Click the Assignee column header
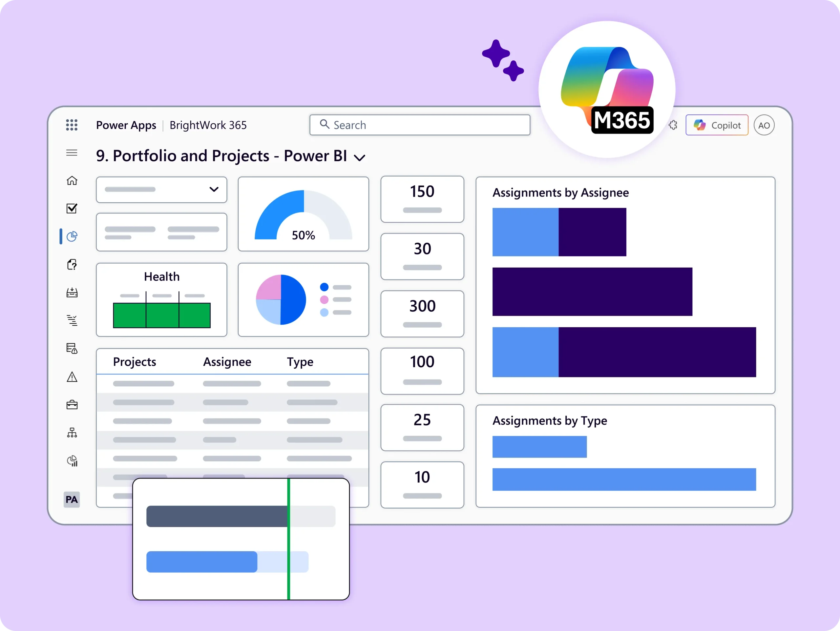Image resolution: width=840 pixels, height=631 pixels. (227, 362)
